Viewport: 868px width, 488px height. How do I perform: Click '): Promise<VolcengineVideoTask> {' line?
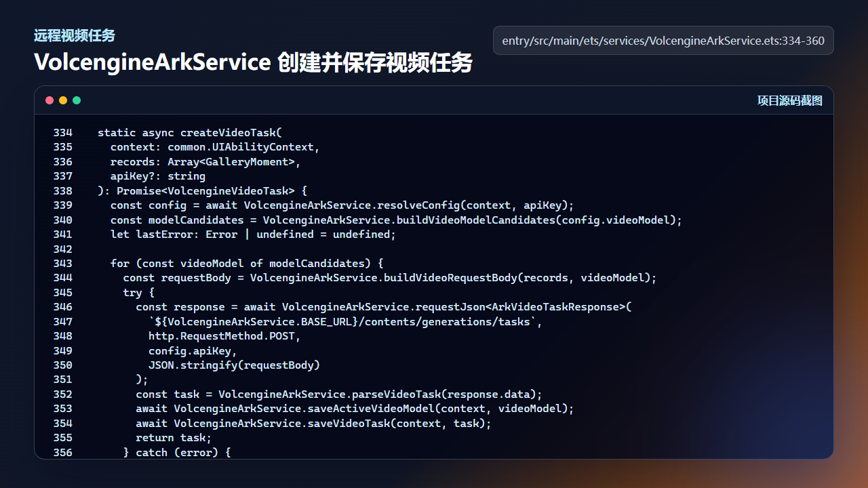(x=202, y=191)
